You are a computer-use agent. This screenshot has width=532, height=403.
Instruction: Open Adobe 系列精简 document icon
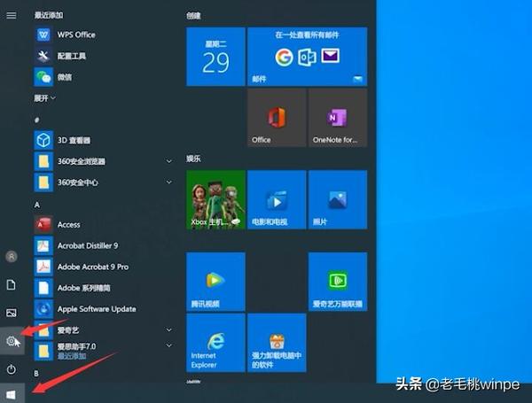tap(43, 288)
